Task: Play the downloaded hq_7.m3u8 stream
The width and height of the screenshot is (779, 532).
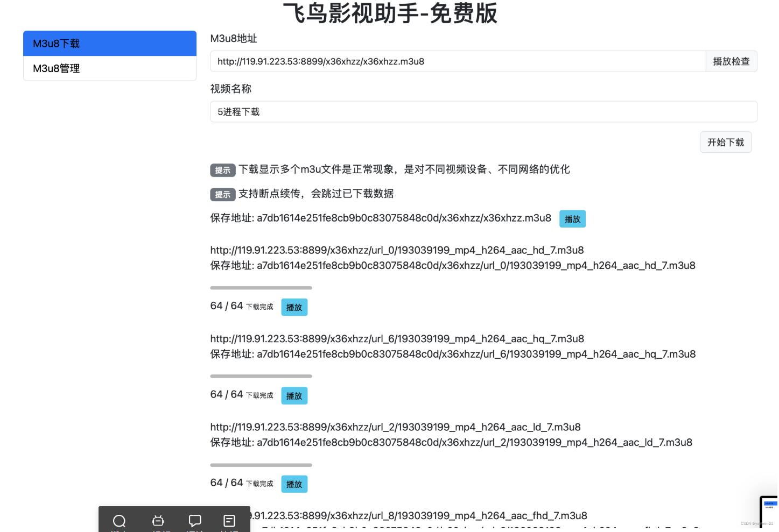Action: coord(294,396)
